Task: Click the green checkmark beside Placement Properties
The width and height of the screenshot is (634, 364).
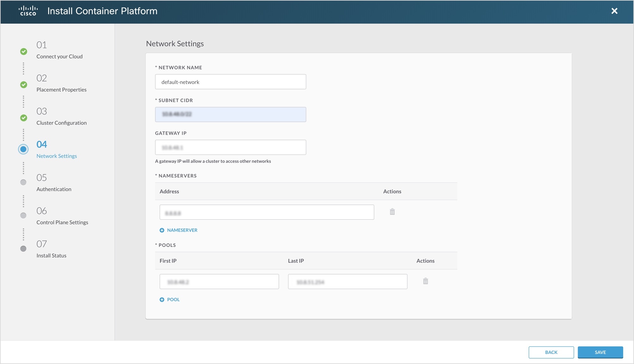Action: (x=23, y=85)
